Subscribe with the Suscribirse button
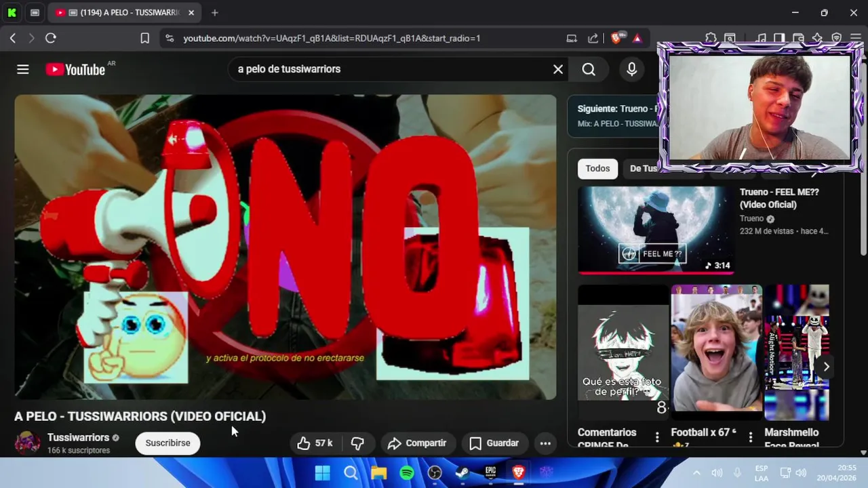The height and width of the screenshot is (488, 868). point(167,443)
